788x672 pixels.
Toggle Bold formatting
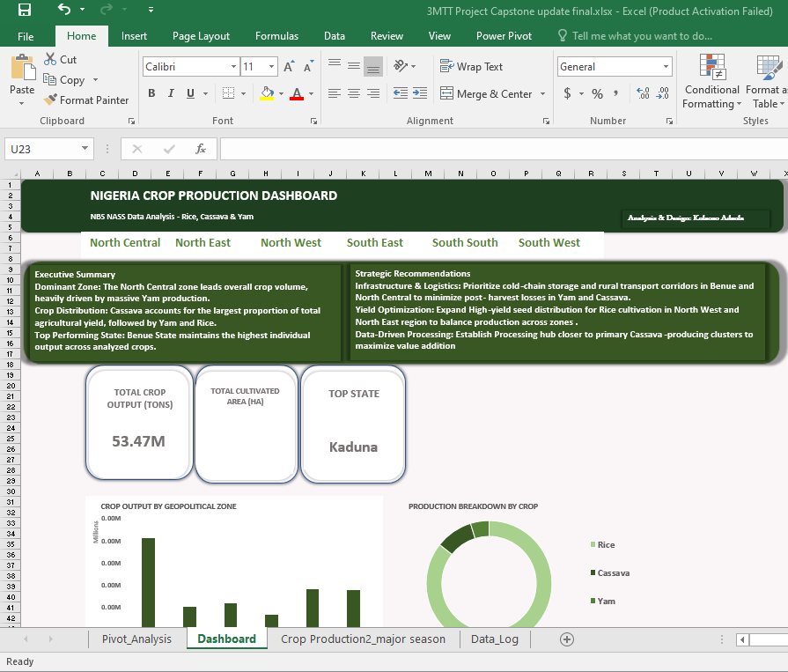[x=151, y=93]
